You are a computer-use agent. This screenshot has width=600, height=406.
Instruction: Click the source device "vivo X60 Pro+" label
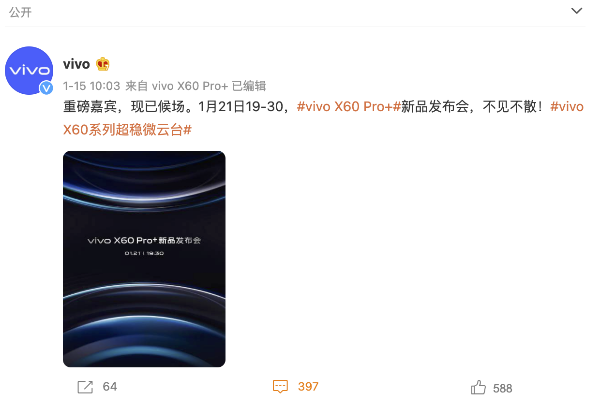coord(190,86)
